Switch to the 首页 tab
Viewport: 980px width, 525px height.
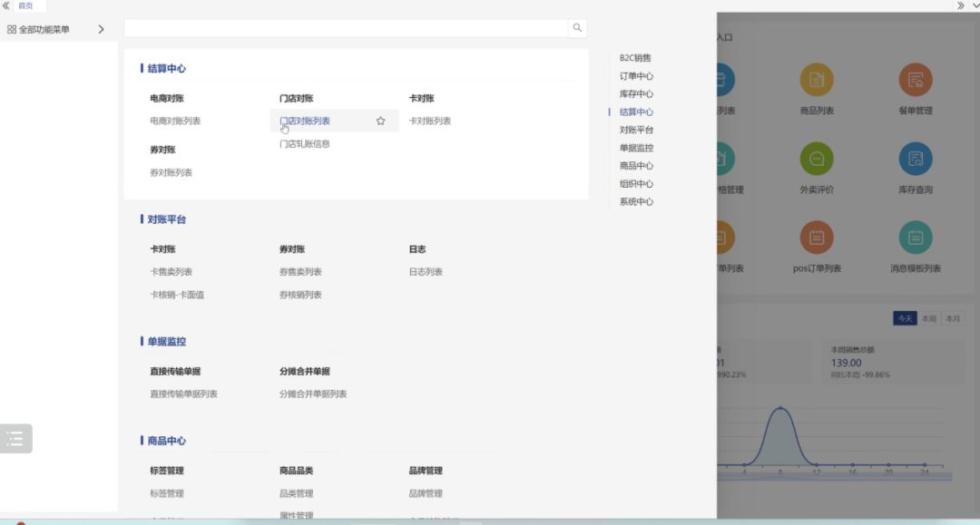25,5
